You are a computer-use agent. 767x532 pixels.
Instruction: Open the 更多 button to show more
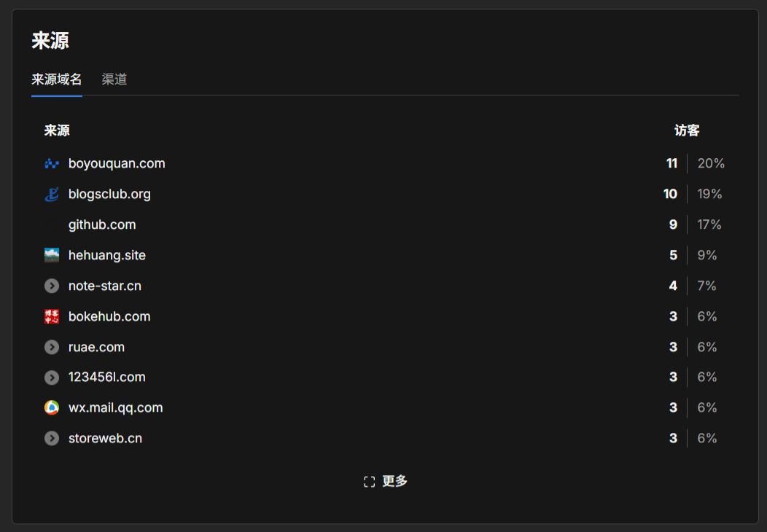[386, 481]
